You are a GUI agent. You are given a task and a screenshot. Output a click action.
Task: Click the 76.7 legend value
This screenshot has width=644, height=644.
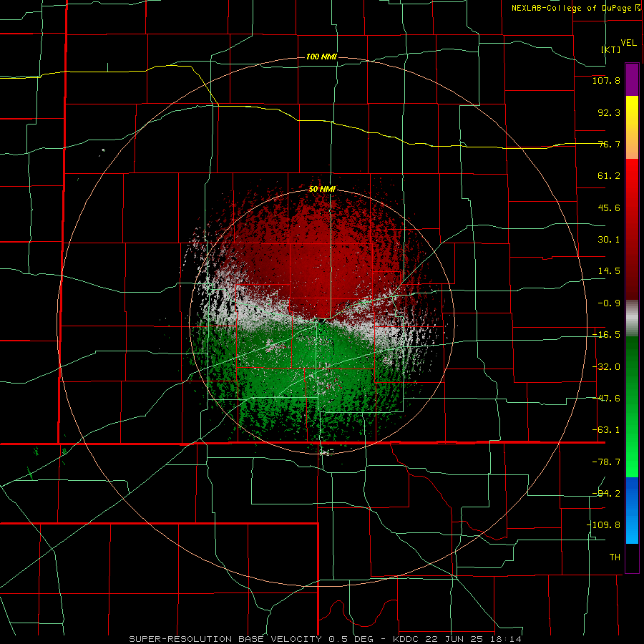click(x=609, y=145)
